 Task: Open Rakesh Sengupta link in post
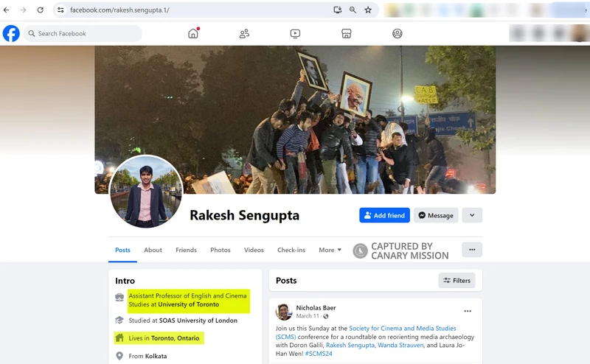pyautogui.click(x=350, y=345)
